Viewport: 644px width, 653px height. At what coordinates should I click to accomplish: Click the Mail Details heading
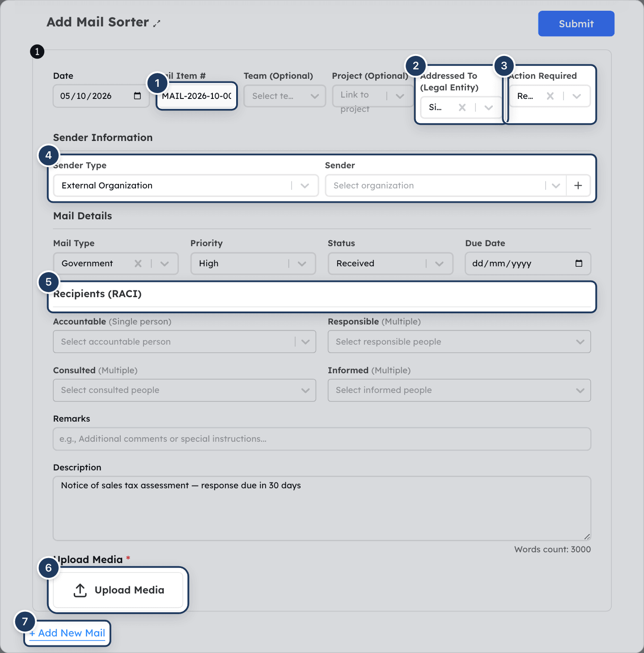tap(83, 216)
